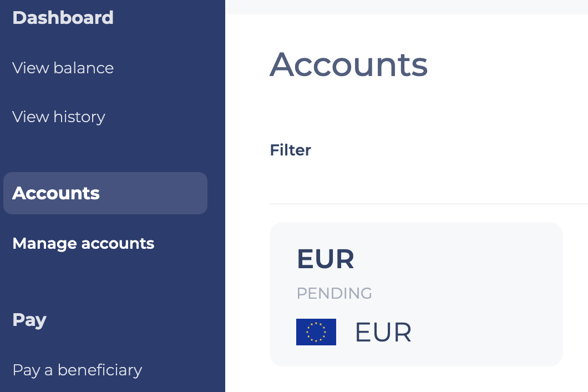Screen dimensions: 588x392
Task: Click the EUR currency label beside flag
Action: tap(383, 332)
